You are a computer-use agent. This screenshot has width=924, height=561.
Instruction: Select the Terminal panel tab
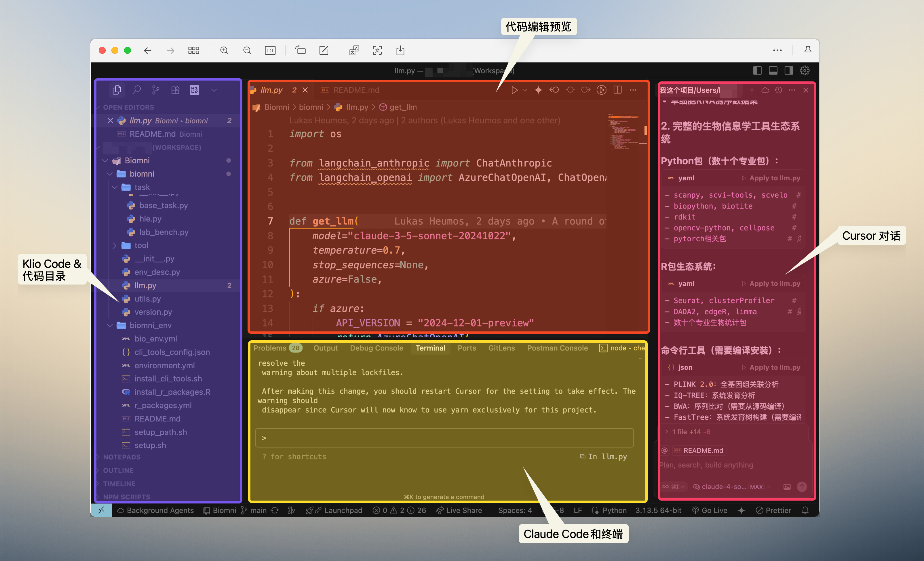coord(430,348)
